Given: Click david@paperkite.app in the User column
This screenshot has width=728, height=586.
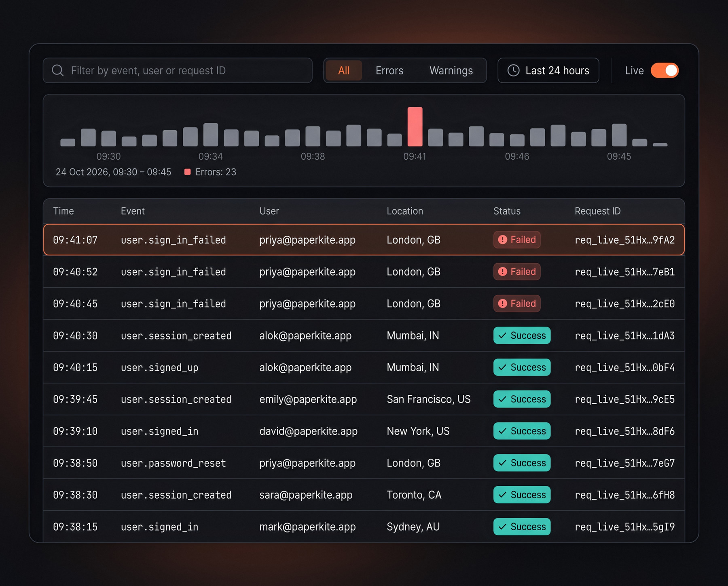Looking at the screenshot, I should tap(308, 431).
